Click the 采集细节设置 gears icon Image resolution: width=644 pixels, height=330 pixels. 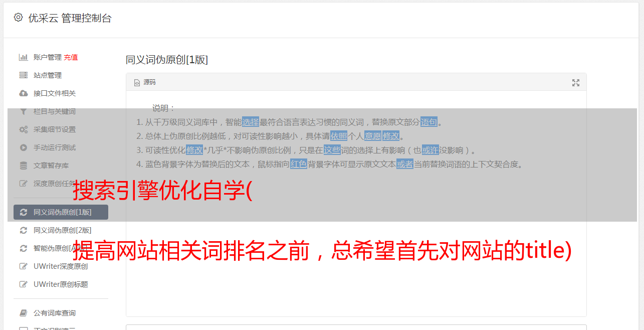(23, 129)
